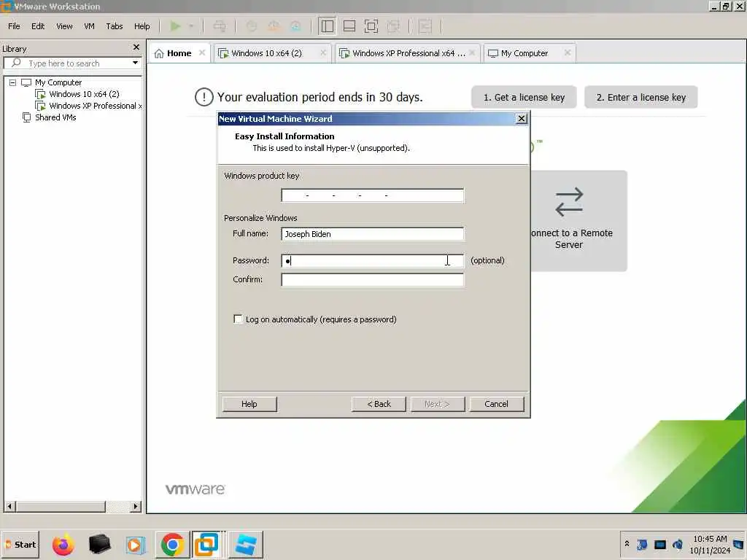The width and height of the screenshot is (747, 560).
Task: Click the Connect to a Remote Server tile
Action: [x=578, y=221]
